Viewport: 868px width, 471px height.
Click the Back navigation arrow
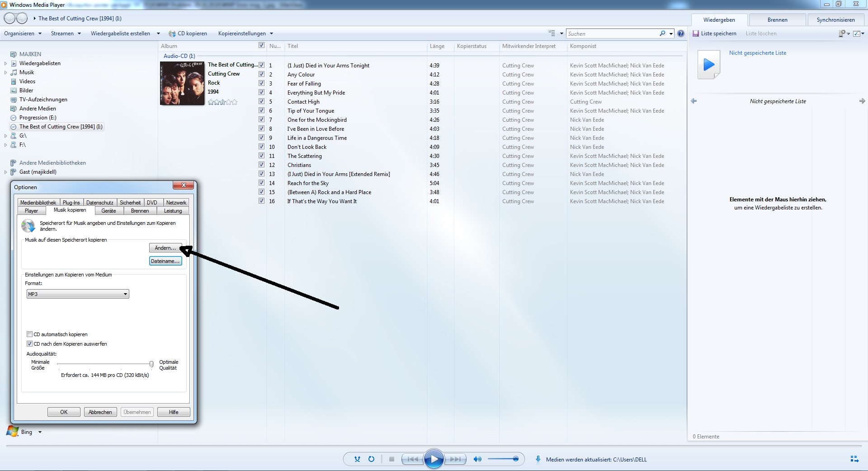pyautogui.click(x=9, y=19)
